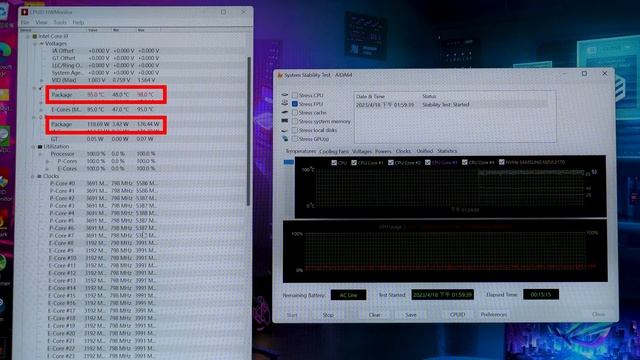Viewport: 640px width, 360px height.
Task: Switch to the Voltages tab in AIDA64
Action: coord(362,151)
